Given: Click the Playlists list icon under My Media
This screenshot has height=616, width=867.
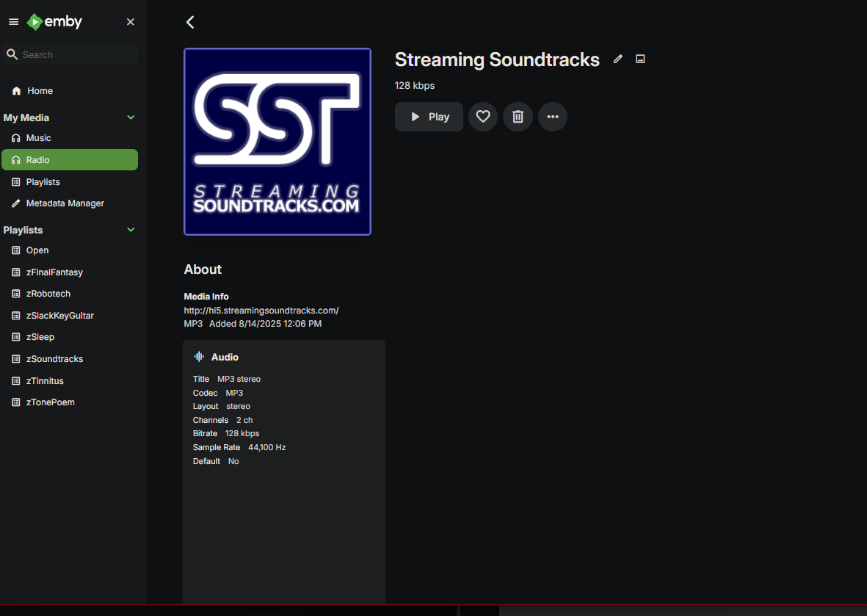Looking at the screenshot, I should click(16, 182).
